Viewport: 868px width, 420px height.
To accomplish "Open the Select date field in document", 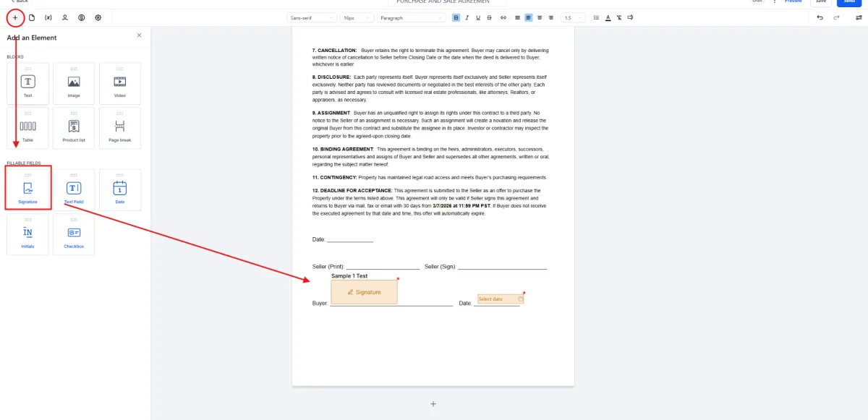I will [501, 299].
